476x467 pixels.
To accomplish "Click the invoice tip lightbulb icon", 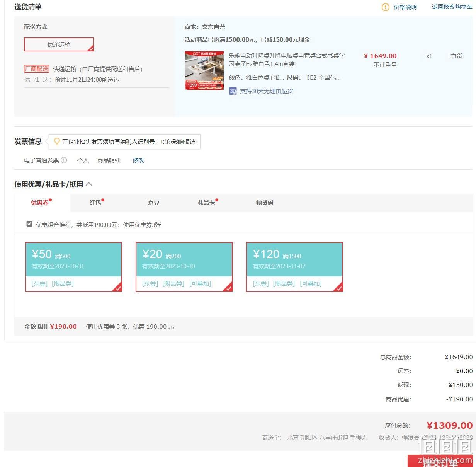I will pyautogui.click(x=57, y=141).
